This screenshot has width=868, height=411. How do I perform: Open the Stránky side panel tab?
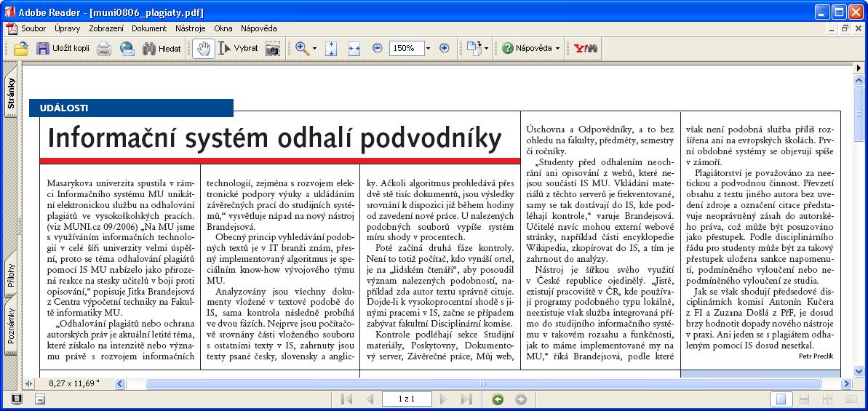11,94
